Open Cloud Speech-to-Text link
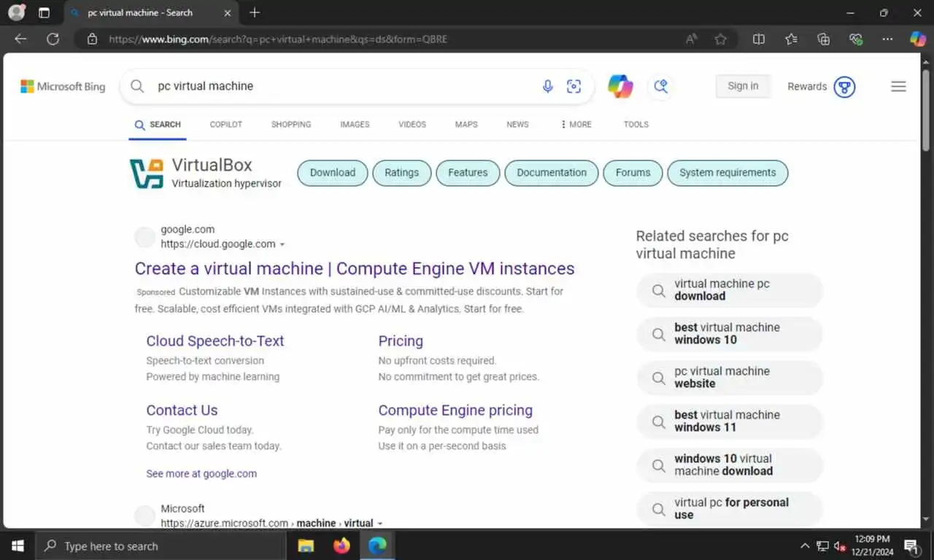 (215, 341)
